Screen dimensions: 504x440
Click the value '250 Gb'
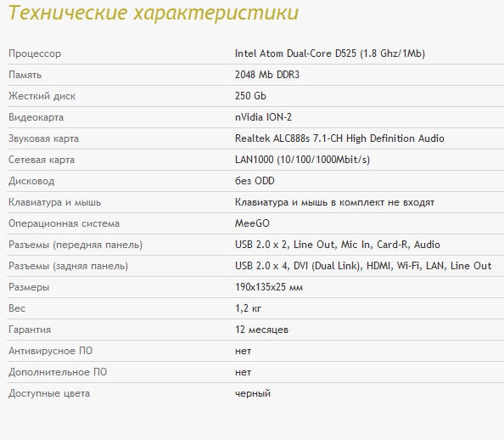250,96
